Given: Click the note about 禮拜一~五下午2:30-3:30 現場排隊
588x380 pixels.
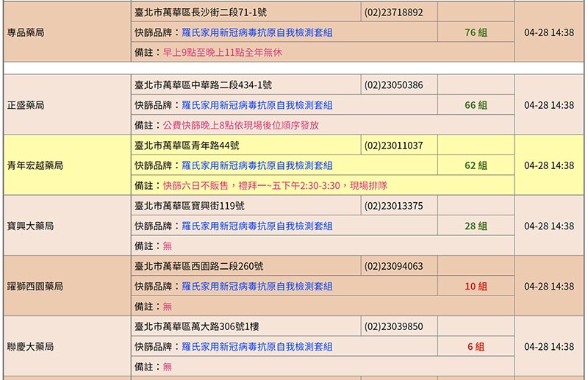Looking at the screenshot, I should [x=275, y=186].
